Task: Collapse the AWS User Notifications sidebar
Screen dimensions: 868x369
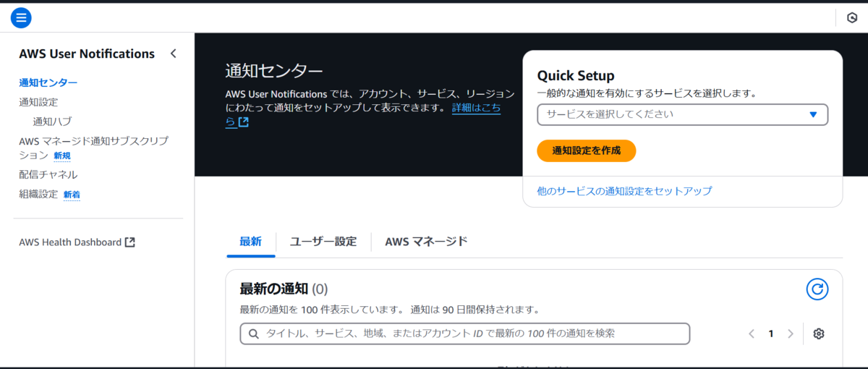Action: tap(173, 54)
